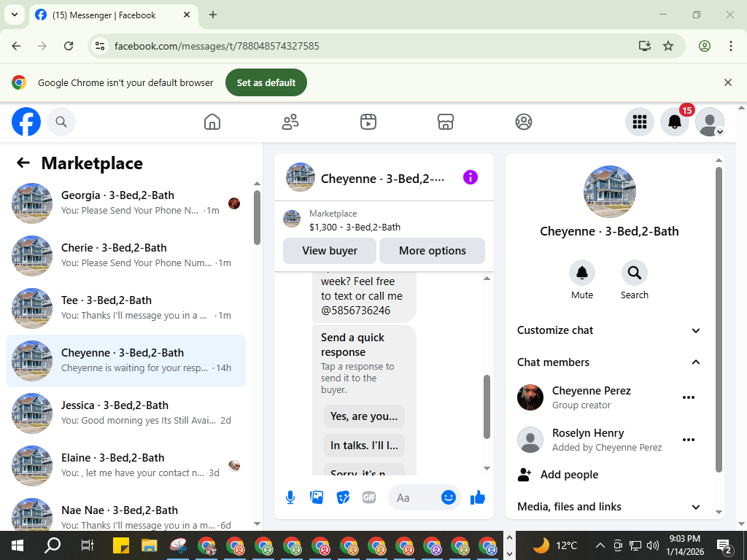Open Friends icon in top navigation

(x=290, y=122)
